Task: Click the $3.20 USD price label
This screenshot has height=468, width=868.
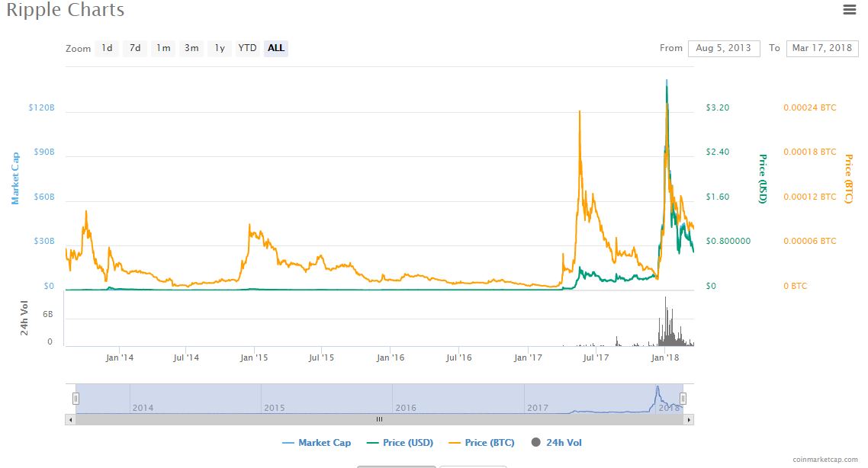Action: 718,107
